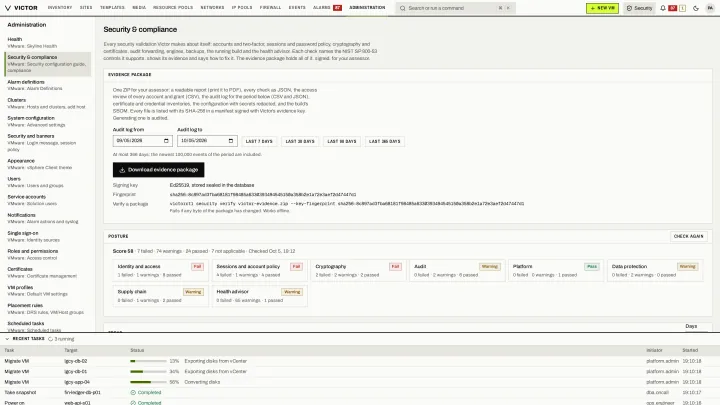The width and height of the screenshot is (720, 405).
Task: Collapse the Recent Tasks panel chevron
Action: click(x=7, y=339)
